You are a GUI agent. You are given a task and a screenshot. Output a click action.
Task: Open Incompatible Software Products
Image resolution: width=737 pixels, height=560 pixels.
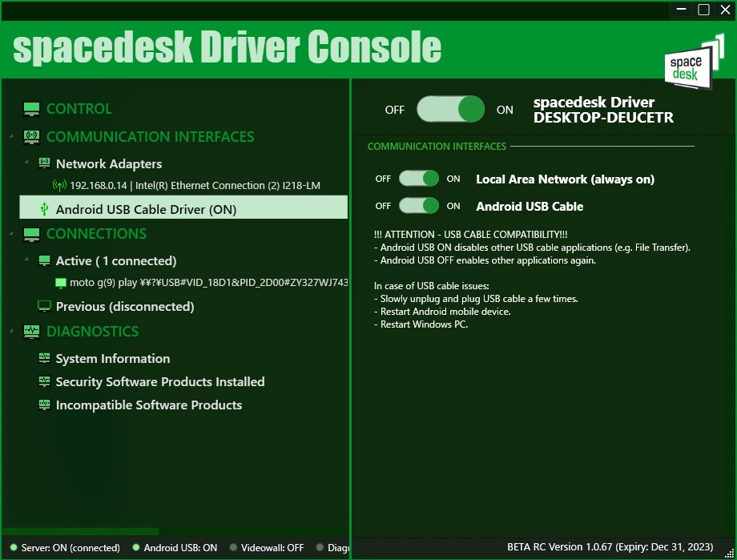coord(149,405)
